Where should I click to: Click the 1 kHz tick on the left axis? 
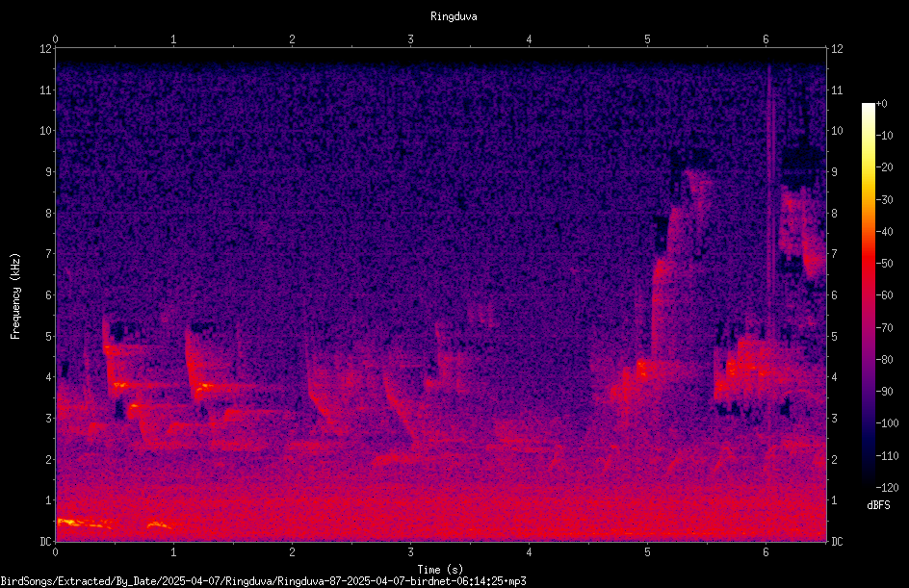[49, 500]
